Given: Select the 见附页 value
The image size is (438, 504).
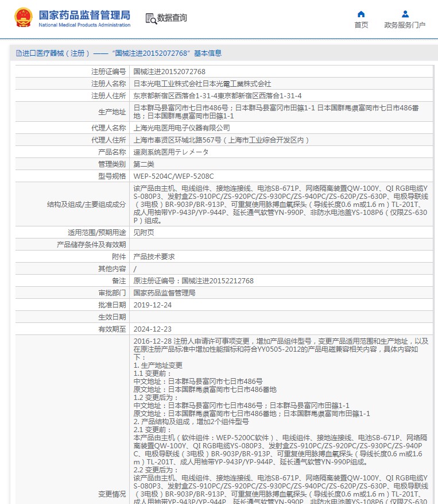Looking at the screenshot, I should [x=144, y=232].
